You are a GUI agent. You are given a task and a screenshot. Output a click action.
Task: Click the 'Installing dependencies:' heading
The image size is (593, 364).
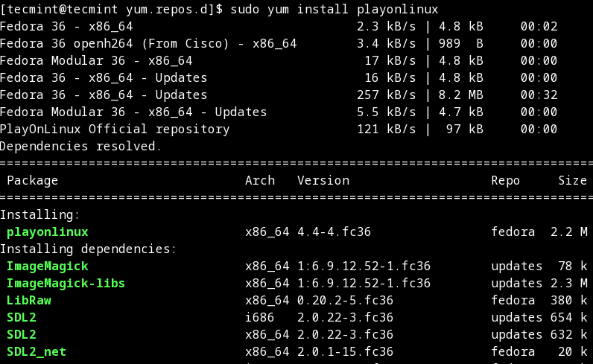(88, 249)
